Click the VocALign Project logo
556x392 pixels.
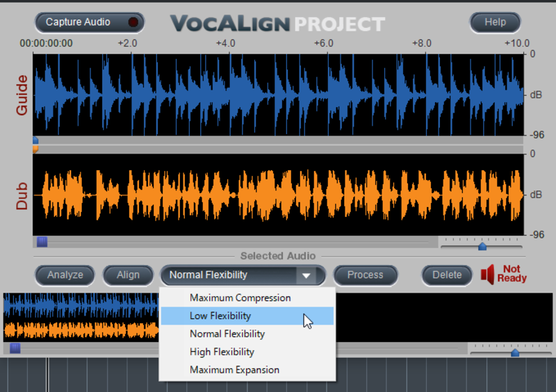277,24
